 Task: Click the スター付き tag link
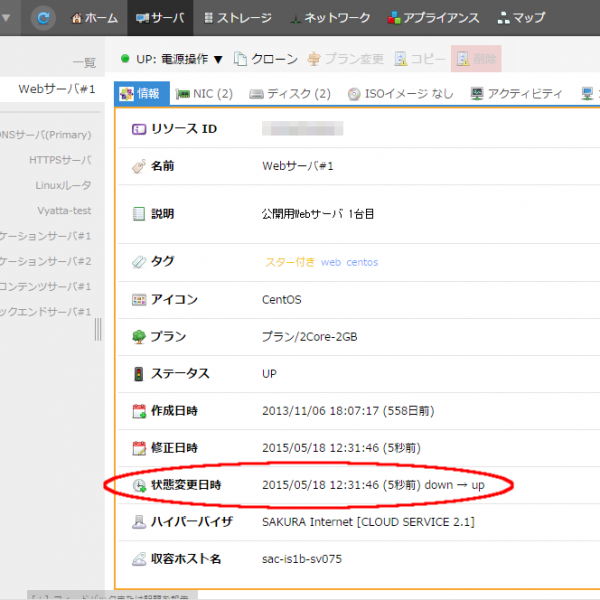(288, 262)
